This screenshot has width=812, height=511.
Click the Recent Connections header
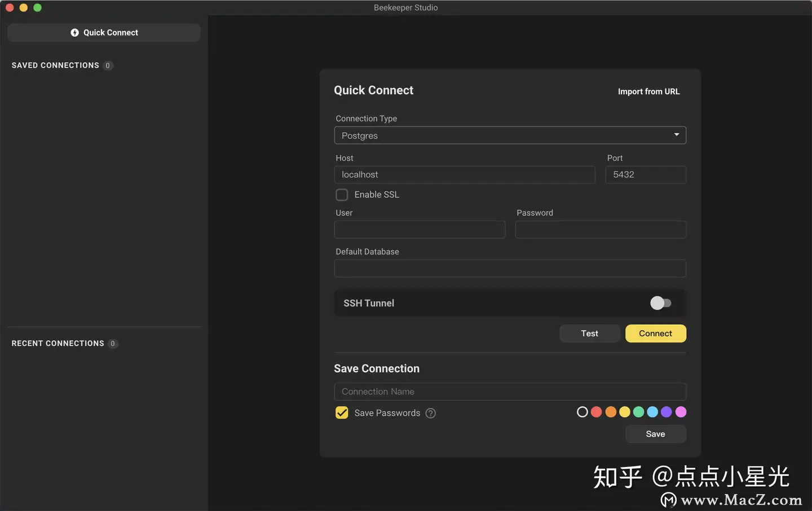[x=58, y=343]
